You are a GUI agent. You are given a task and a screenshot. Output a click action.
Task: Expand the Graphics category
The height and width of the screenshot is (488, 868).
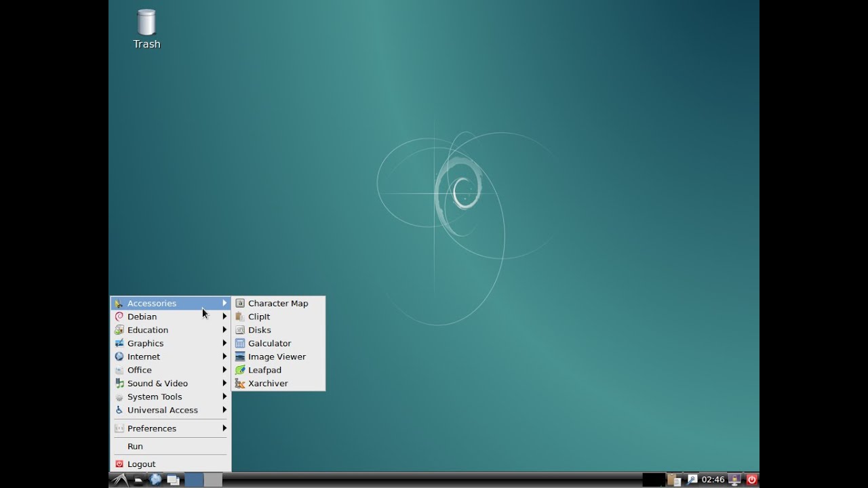170,344
